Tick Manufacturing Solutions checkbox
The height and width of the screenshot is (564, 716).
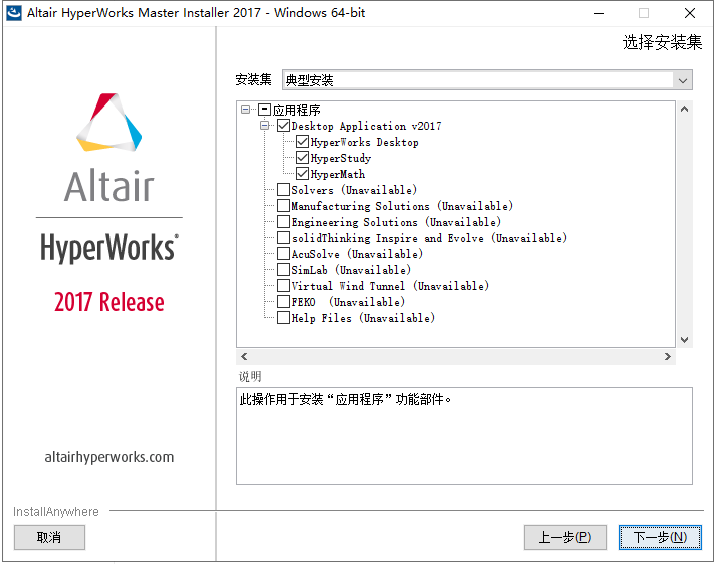click(284, 206)
